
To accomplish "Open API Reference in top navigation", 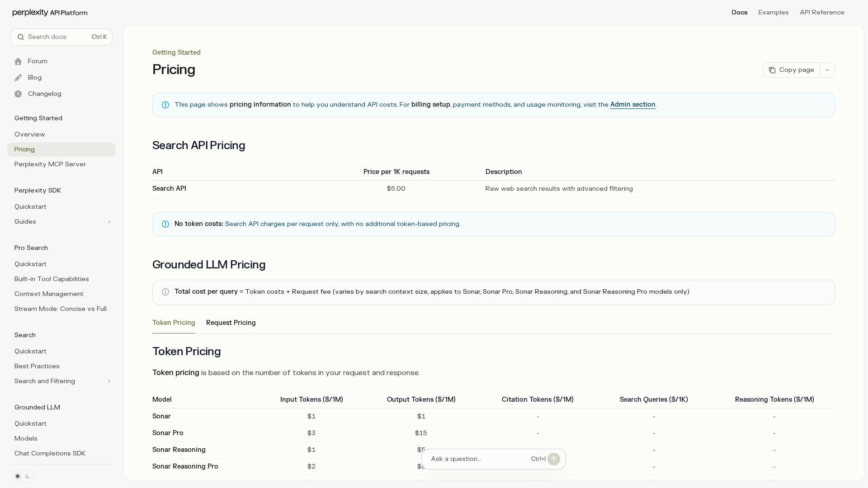I will (x=822, y=13).
